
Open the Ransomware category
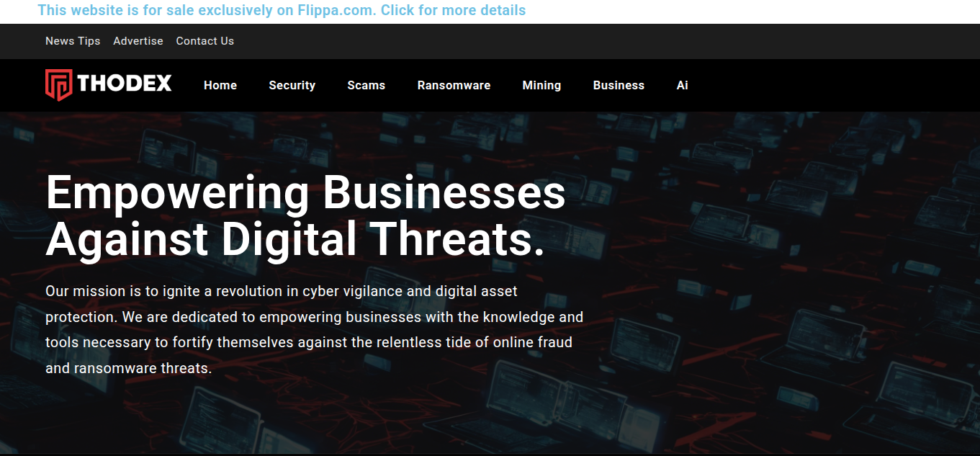(454, 85)
